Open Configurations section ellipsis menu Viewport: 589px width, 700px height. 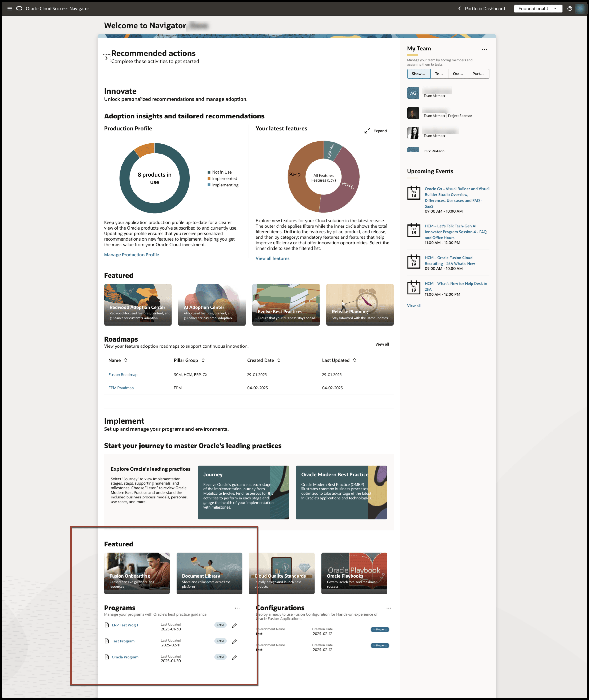[x=389, y=608]
